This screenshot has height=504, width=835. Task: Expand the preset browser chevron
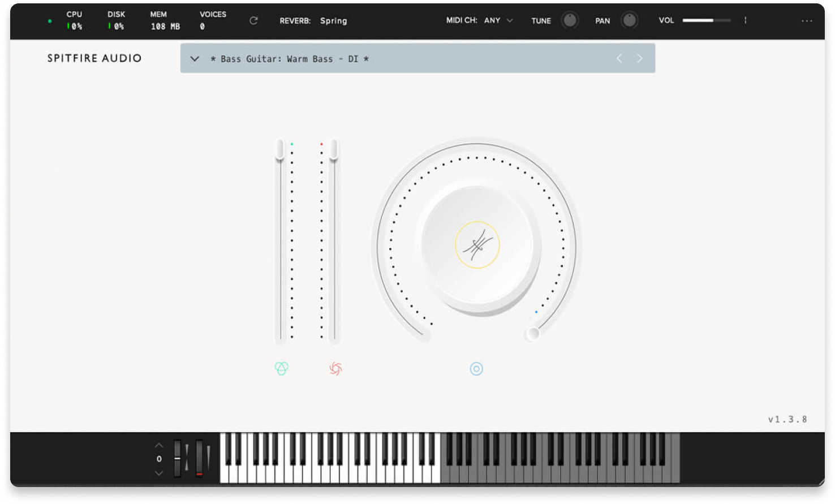[195, 59]
